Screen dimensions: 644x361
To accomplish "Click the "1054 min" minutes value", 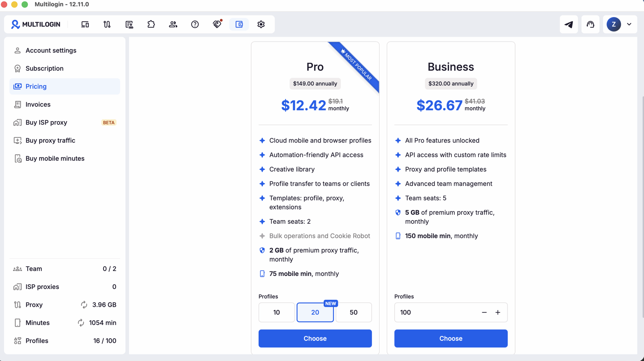I will pyautogui.click(x=103, y=323).
